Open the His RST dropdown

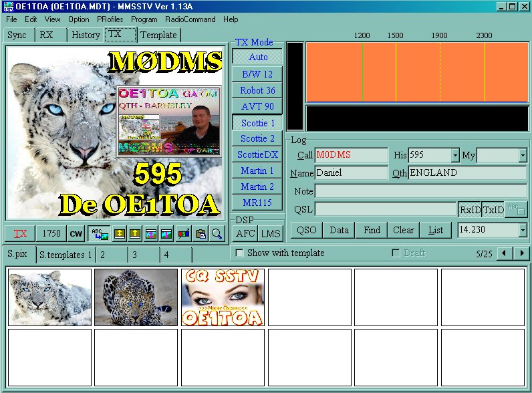point(455,156)
